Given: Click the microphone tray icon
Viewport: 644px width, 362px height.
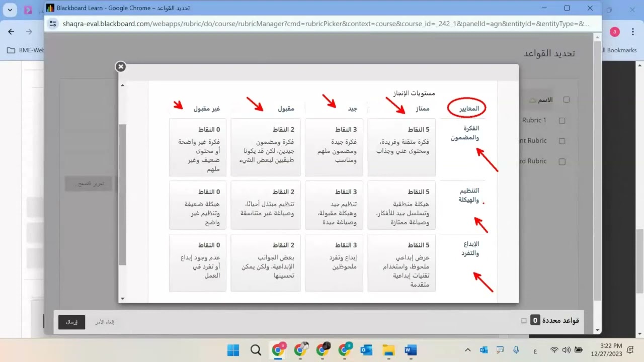Looking at the screenshot, I should pyautogui.click(x=516, y=350).
